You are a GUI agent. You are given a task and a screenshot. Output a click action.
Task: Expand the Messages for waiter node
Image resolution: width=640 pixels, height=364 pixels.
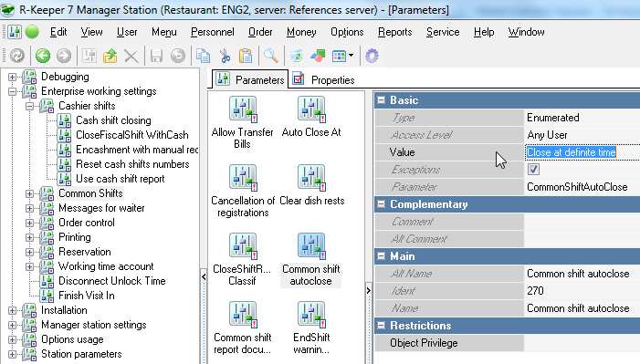[29, 208]
